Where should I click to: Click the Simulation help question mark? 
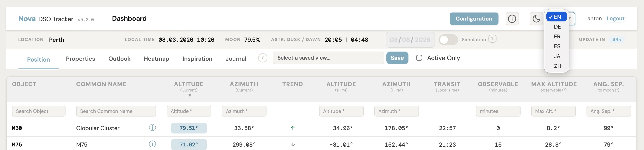[492, 39]
